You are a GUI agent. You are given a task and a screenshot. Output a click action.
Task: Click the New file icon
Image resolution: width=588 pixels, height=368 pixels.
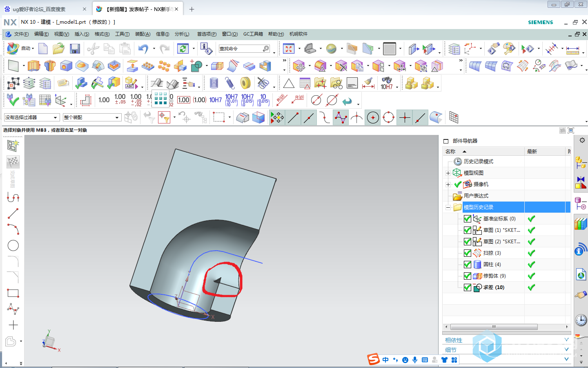coord(43,49)
